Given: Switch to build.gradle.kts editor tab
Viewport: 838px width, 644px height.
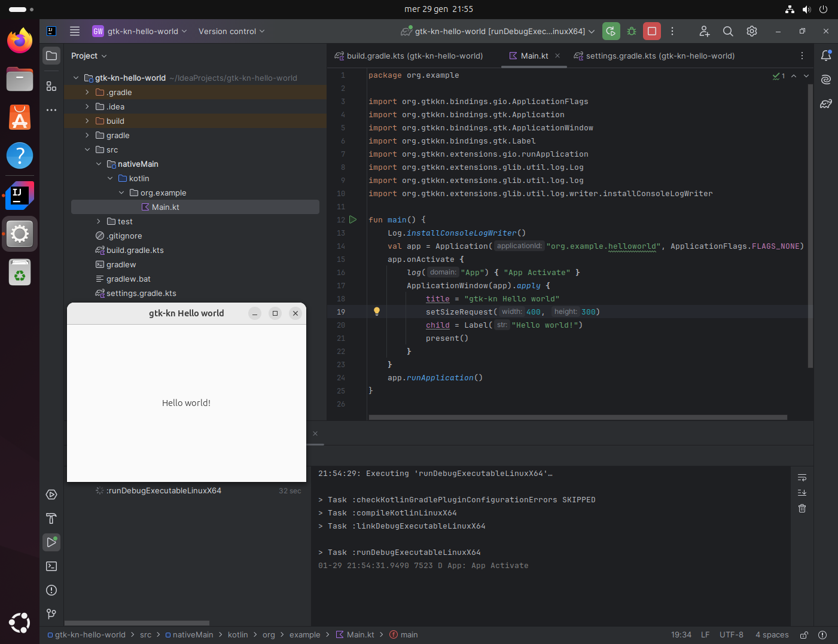Looking at the screenshot, I should click(x=409, y=56).
